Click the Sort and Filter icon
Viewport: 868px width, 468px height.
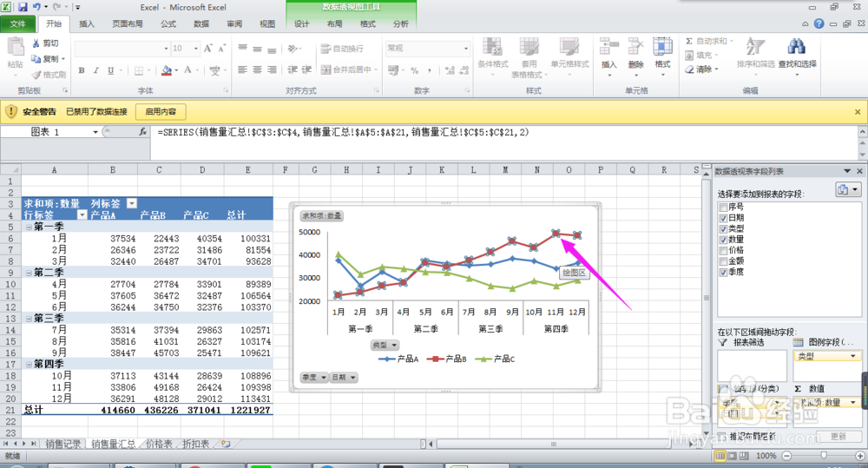[755, 47]
